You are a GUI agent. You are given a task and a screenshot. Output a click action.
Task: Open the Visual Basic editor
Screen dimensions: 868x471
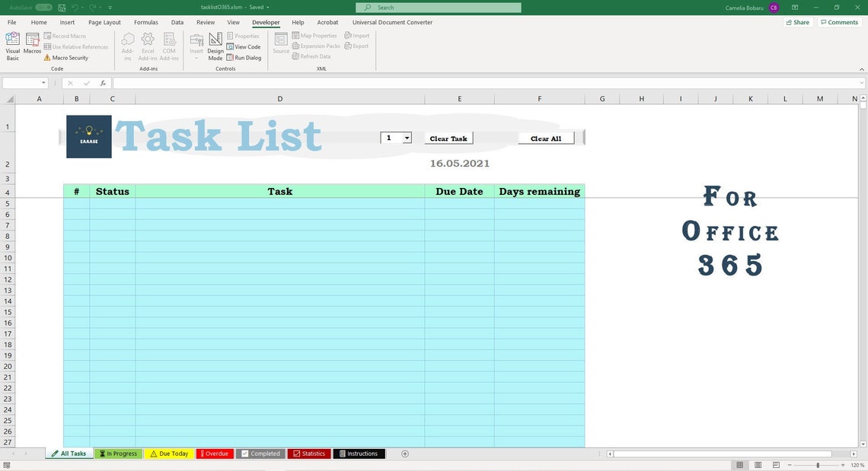click(11, 44)
